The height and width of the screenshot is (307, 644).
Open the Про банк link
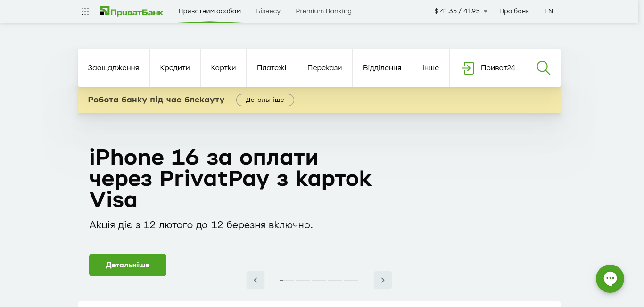pos(514,11)
